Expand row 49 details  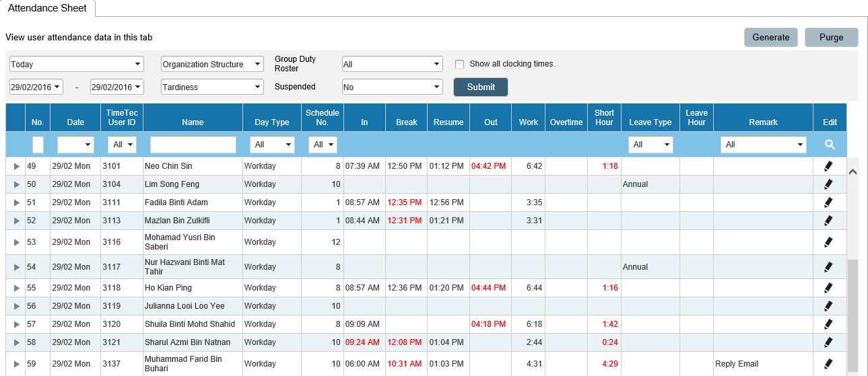tap(16, 166)
